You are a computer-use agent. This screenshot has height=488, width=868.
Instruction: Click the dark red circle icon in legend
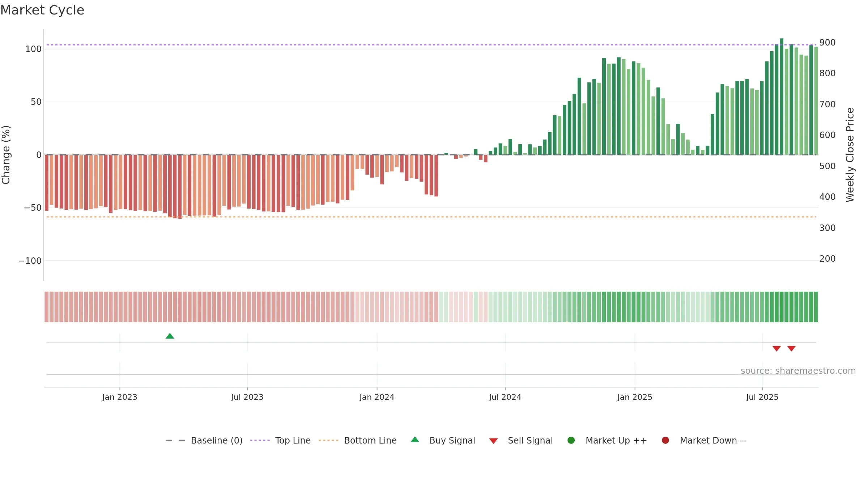click(665, 440)
